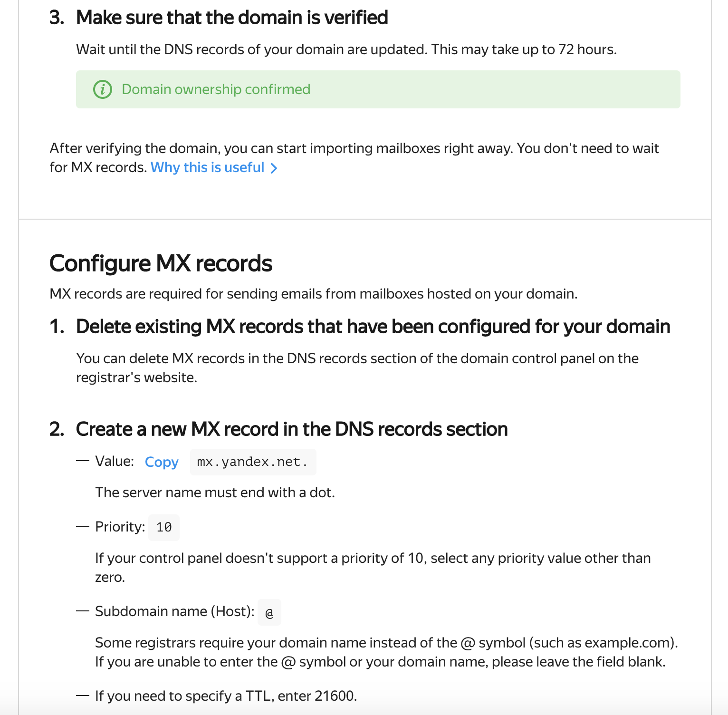Click 'The server name must end with a dot' note
Screen dimensions: 728x715
[215, 493]
